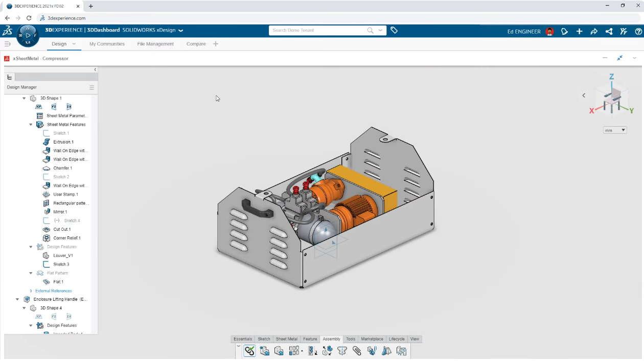Open the 3DEXPERIENCE compass
644x361 pixels.
(x=28, y=35)
